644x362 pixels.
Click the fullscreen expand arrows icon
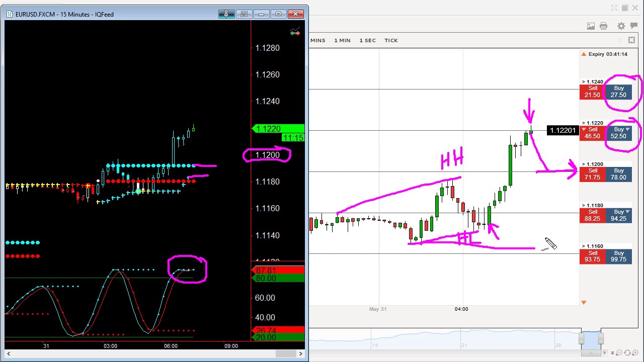(x=614, y=8)
